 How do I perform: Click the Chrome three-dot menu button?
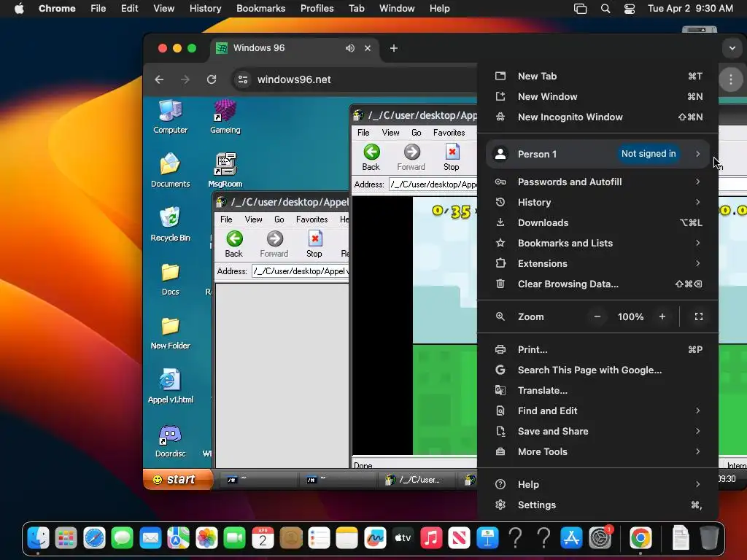(731, 79)
